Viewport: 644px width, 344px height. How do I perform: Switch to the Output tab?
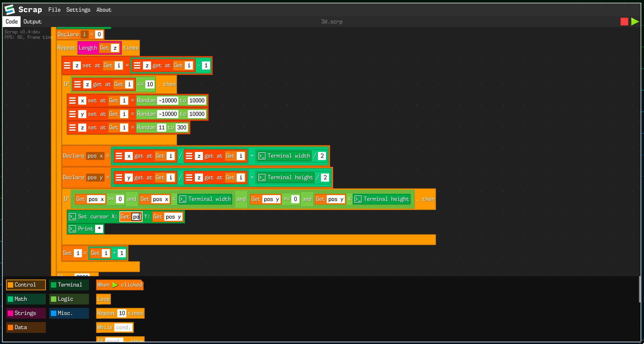32,21
